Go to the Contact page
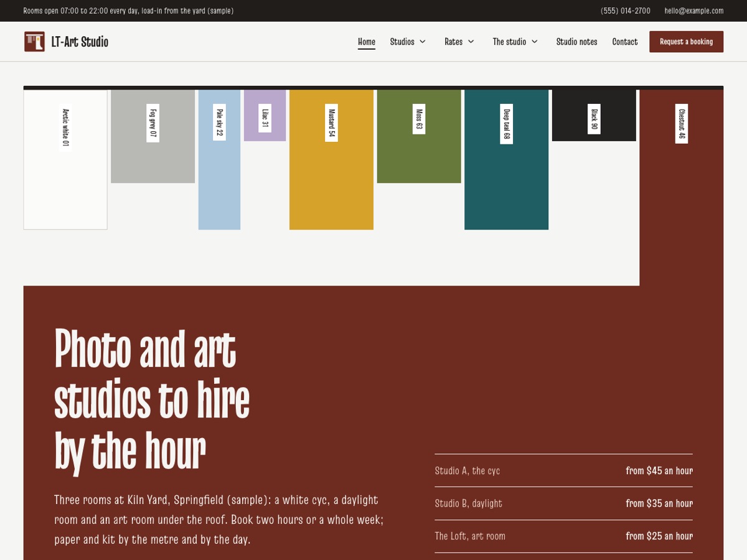The width and height of the screenshot is (747, 560). pos(625,42)
